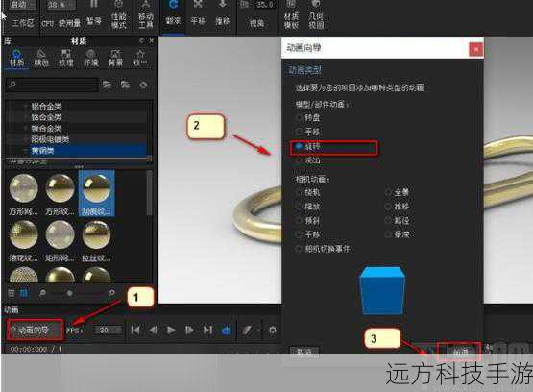Play the animation

(x=171, y=330)
